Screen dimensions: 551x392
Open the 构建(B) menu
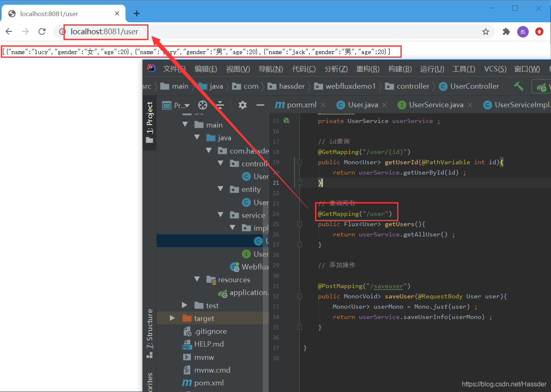(x=400, y=69)
